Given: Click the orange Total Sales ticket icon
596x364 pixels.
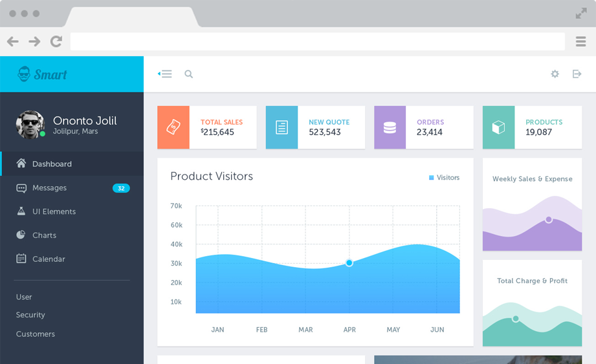Looking at the screenshot, I should [173, 127].
